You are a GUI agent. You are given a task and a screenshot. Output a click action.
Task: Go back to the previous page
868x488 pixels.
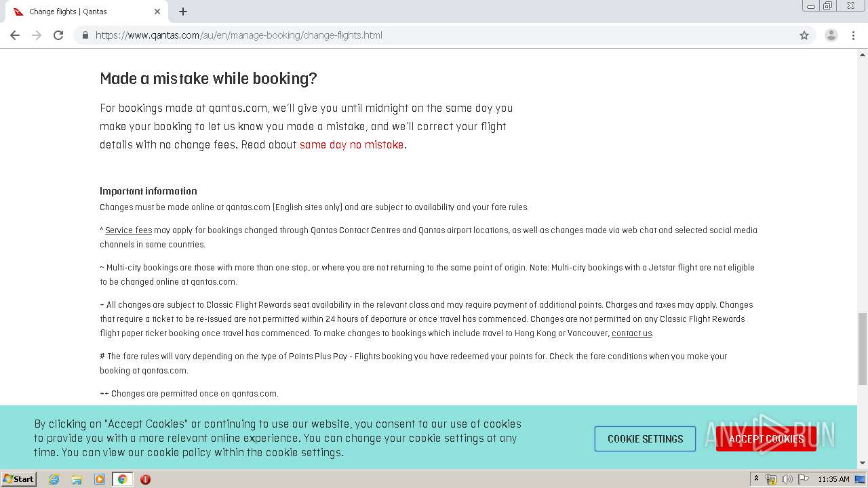pyautogui.click(x=15, y=35)
